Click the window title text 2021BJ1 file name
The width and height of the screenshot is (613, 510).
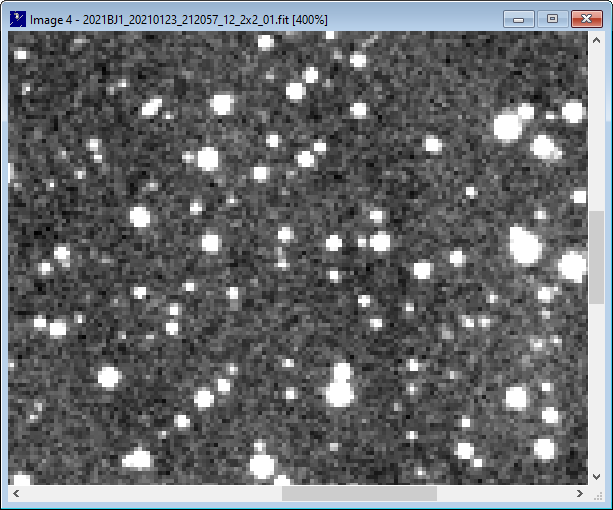(180, 20)
